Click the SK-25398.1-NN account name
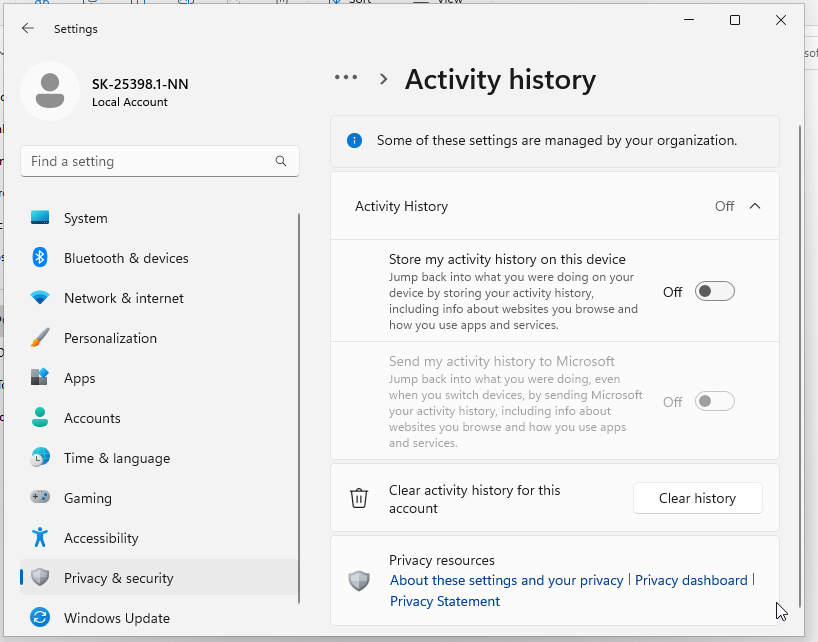This screenshot has height=642, width=818. tap(140, 84)
